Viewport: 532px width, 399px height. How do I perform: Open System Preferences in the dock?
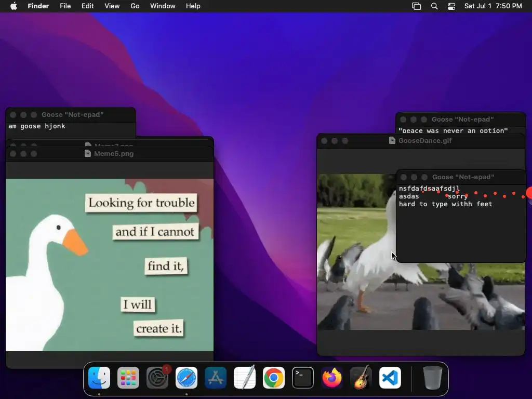point(157,378)
